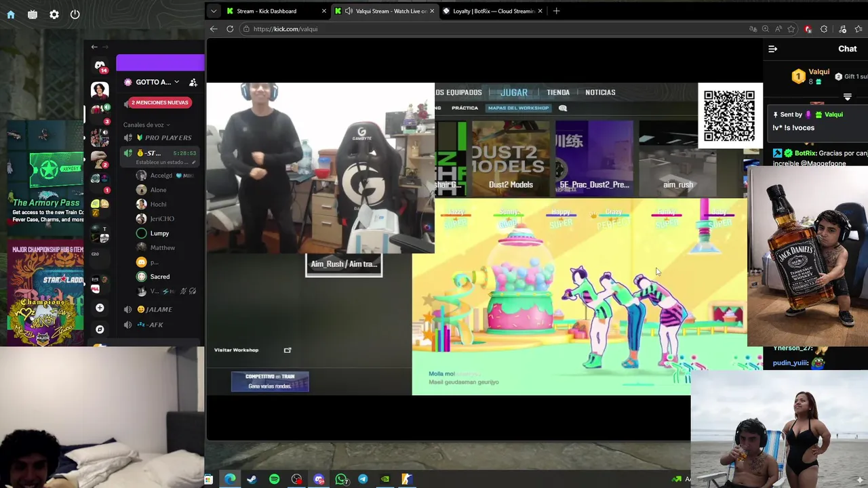Click Valqui top gifter name in chat

(818, 72)
